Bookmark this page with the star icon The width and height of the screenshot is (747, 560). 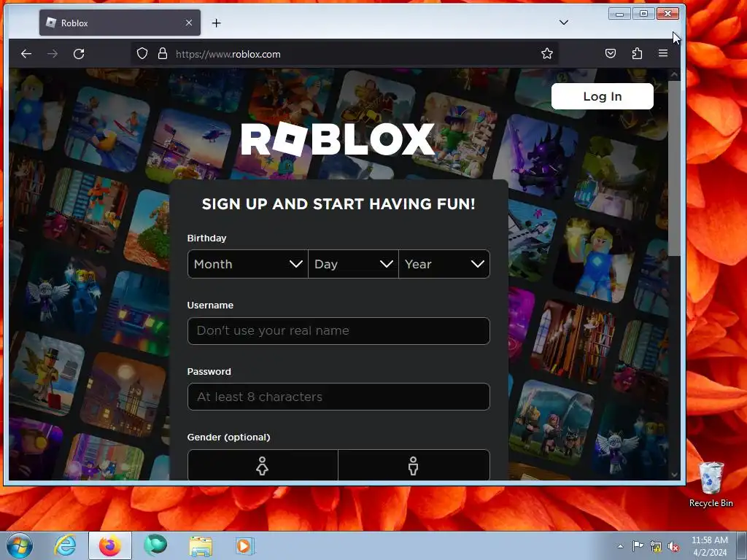coord(547,54)
